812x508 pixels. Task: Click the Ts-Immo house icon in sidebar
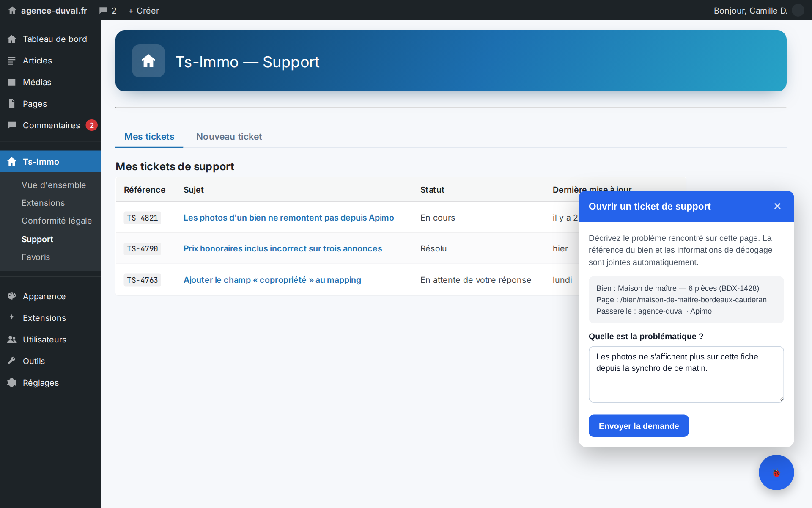point(12,161)
